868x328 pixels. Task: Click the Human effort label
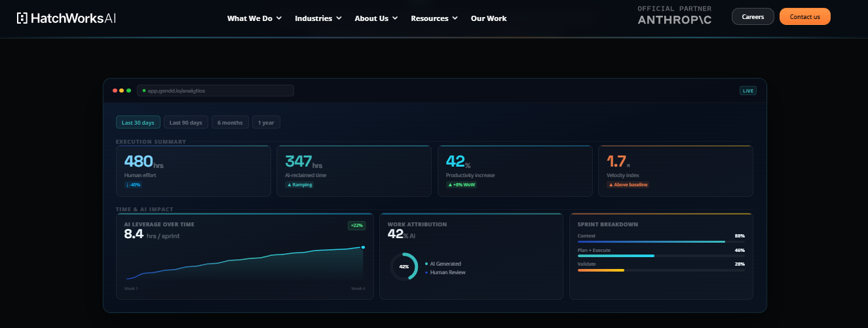[140, 175]
